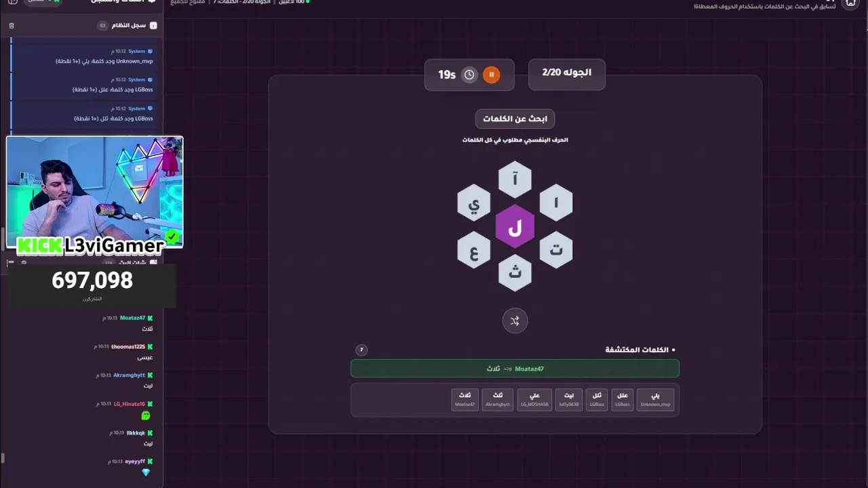Click the log entry LGBoss found ثلل
The height and width of the screenshot is (488, 868).
pos(84,114)
